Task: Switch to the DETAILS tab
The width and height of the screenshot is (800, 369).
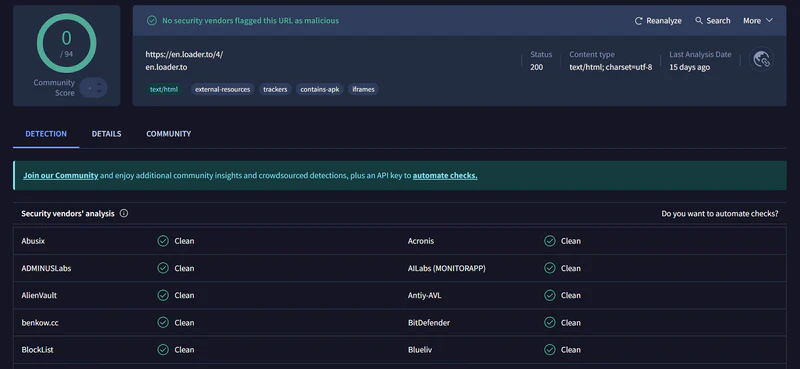Action: click(x=107, y=134)
